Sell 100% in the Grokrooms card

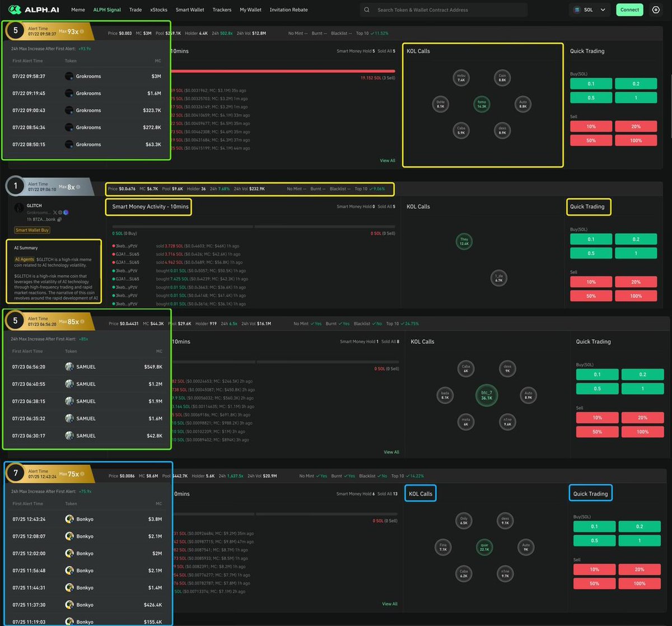[x=636, y=141]
